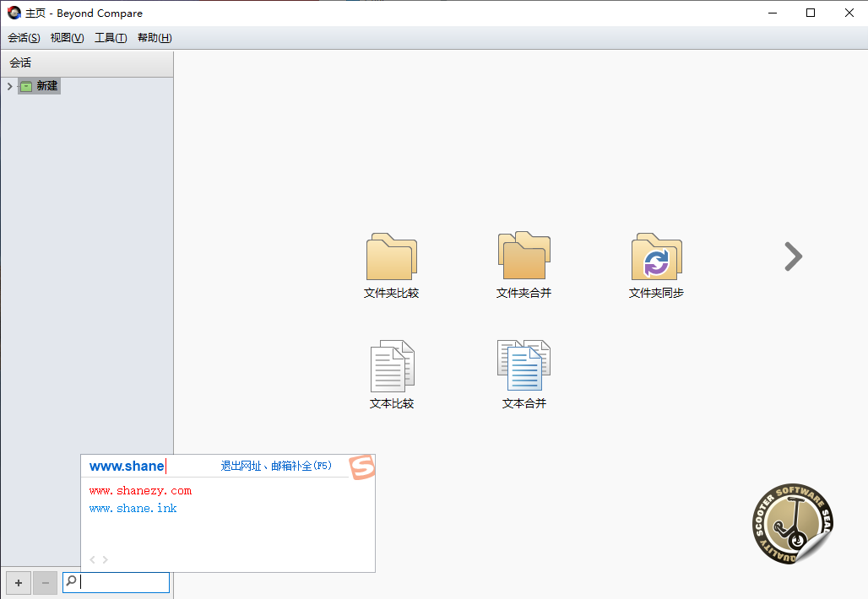868x599 pixels.
Task: Click the left chevron in the suggestion popup
Action: [x=91, y=559]
